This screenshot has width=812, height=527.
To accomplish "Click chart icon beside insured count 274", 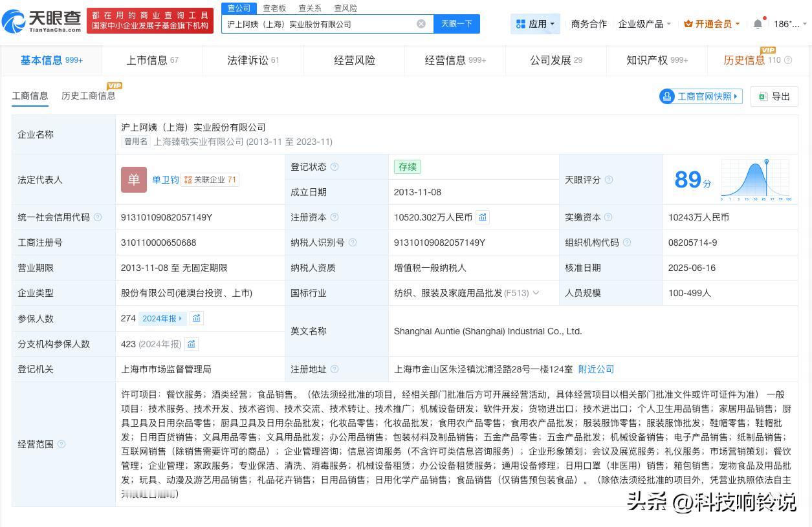I will click(197, 318).
